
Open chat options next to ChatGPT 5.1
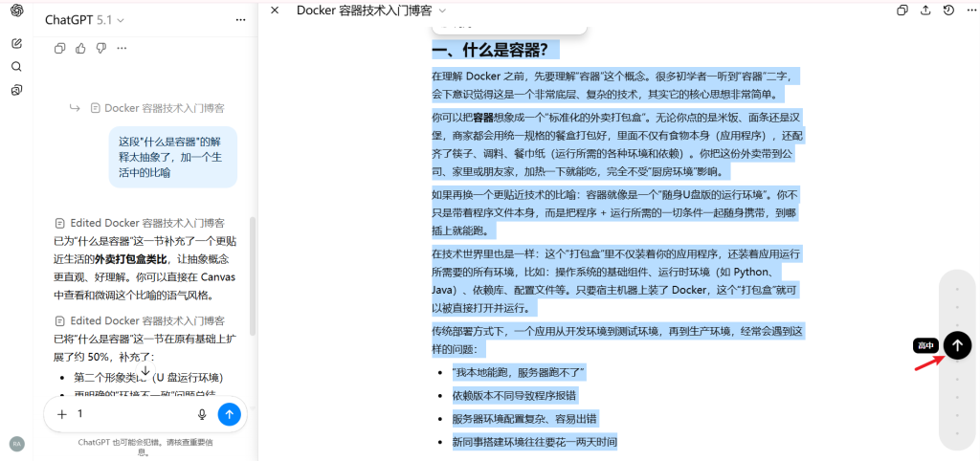(240, 20)
